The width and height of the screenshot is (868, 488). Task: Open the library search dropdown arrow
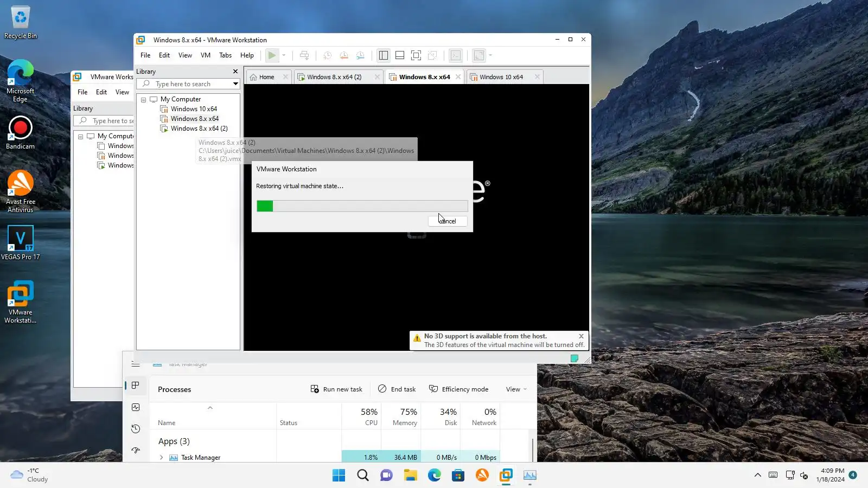(x=235, y=84)
